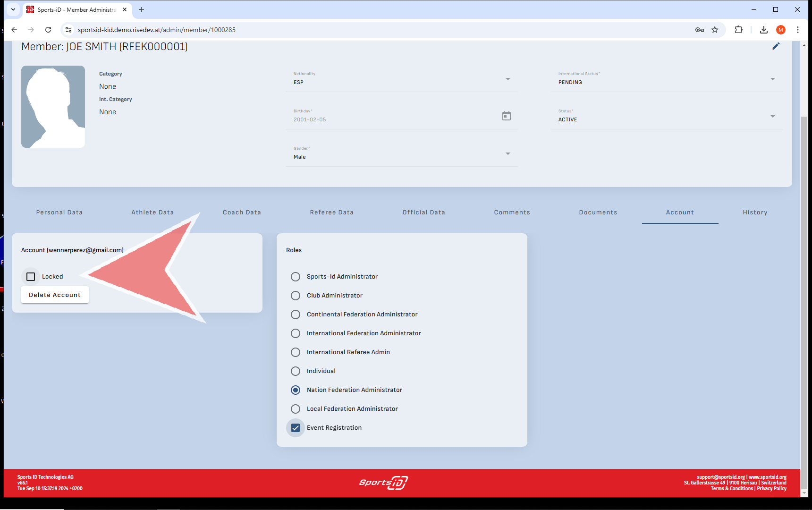812x510 pixels.
Task: Enable the Locked account checkbox
Action: [x=31, y=277]
